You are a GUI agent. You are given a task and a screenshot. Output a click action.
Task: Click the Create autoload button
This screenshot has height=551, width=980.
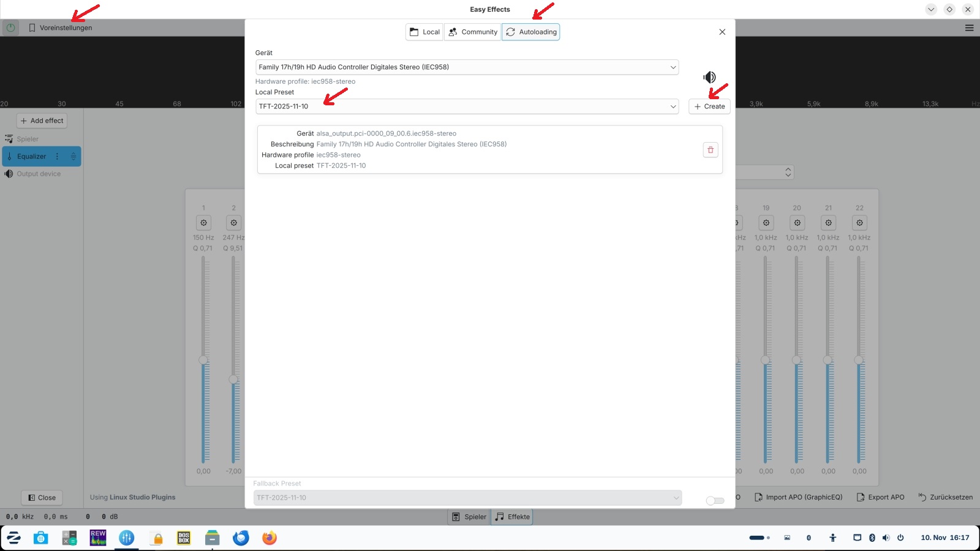(x=709, y=107)
